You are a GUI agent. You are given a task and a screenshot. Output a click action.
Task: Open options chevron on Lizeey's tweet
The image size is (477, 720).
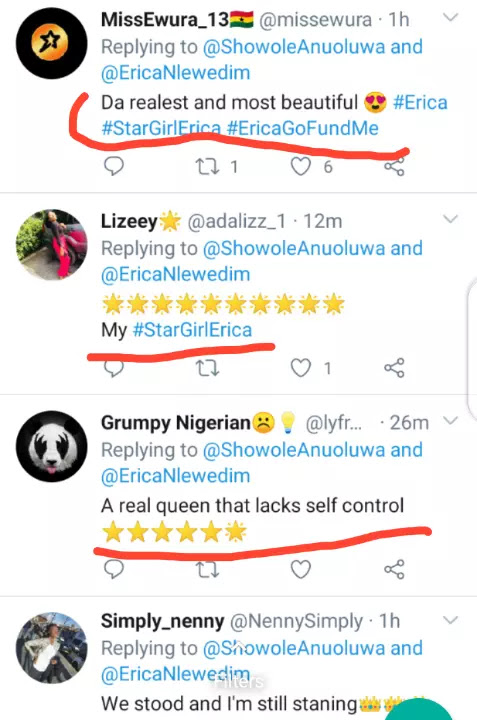pos(451,219)
